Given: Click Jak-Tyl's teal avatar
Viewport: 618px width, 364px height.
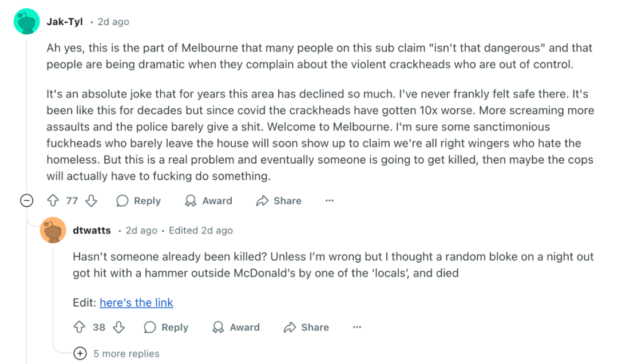Looking at the screenshot, I should pyautogui.click(x=26, y=22).
